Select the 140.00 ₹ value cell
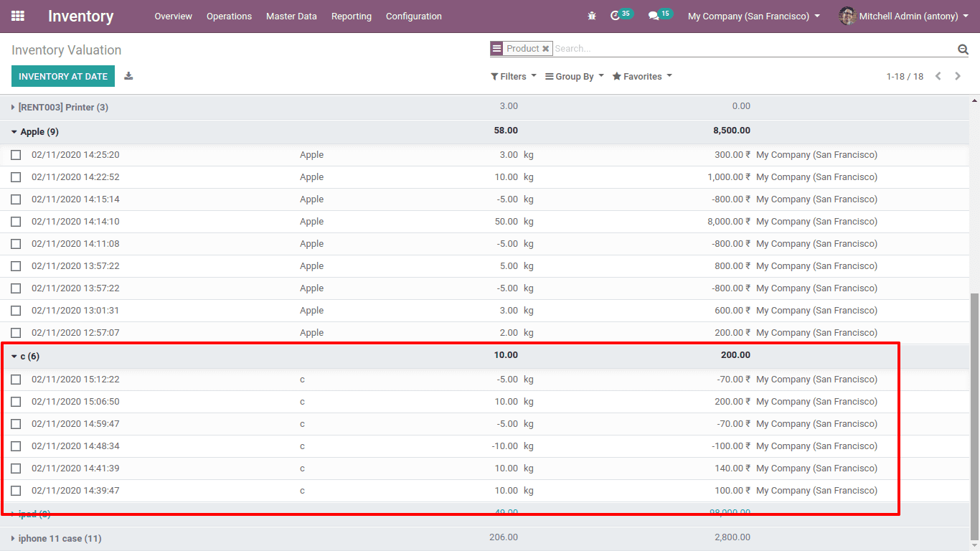This screenshot has height=551, width=980. point(732,468)
